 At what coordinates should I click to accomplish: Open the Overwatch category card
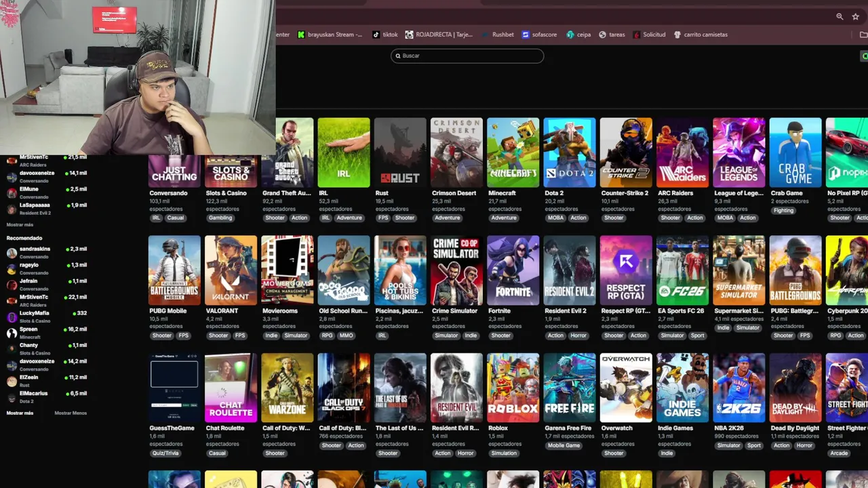pos(626,388)
